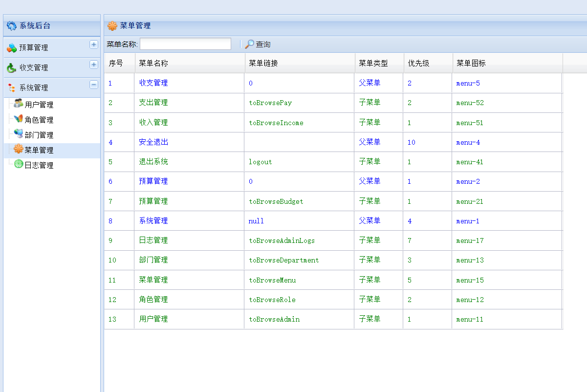Select the 收入管理 menu name cell

tap(189, 122)
